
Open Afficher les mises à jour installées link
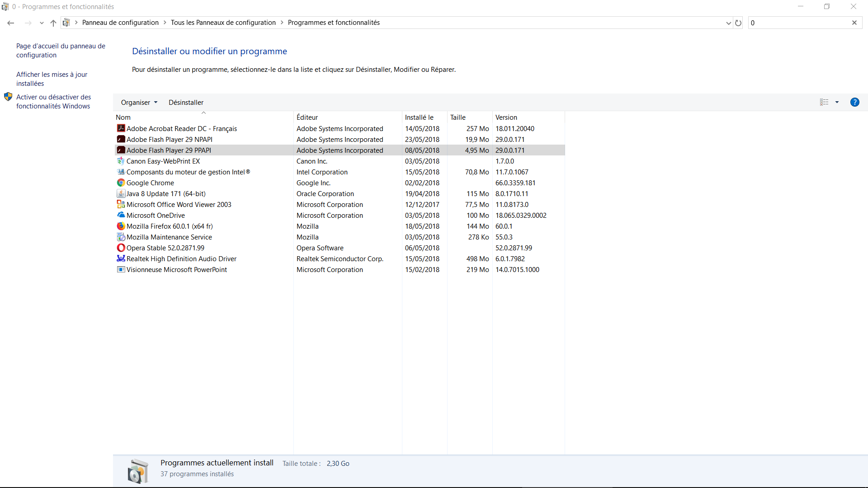[52, 79]
